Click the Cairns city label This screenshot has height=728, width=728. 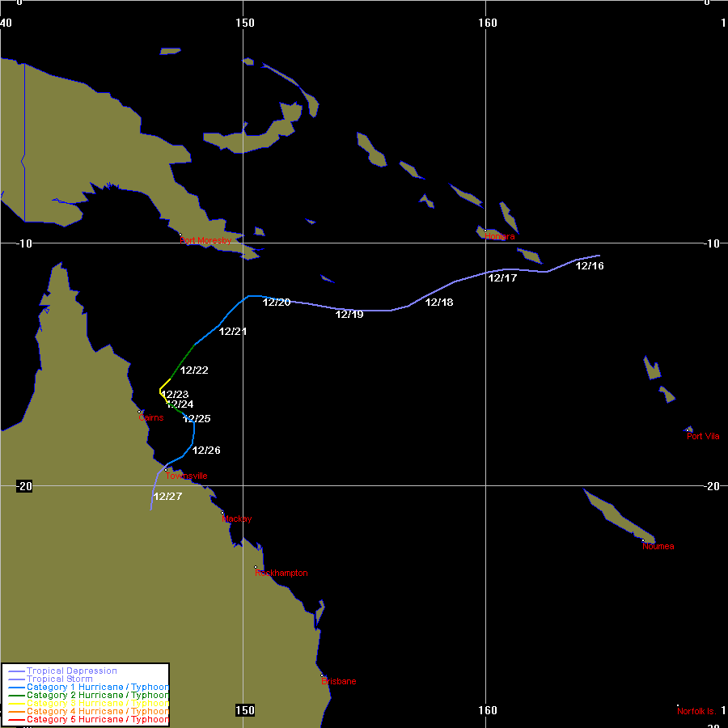tap(151, 417)
